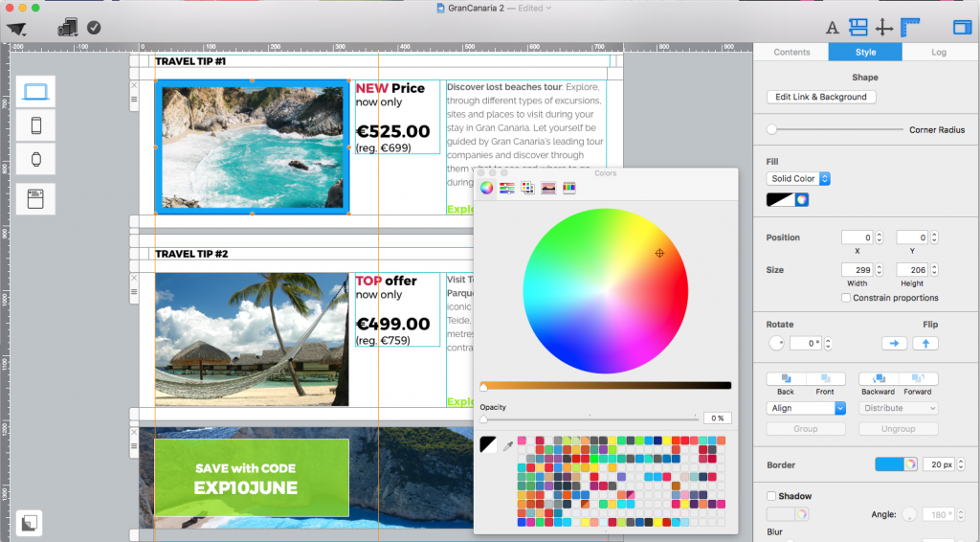Image resolution: width=980 pixels, height=542 pixels.
Task: Move shape Backward one layer
Action: tap(879, 379)
